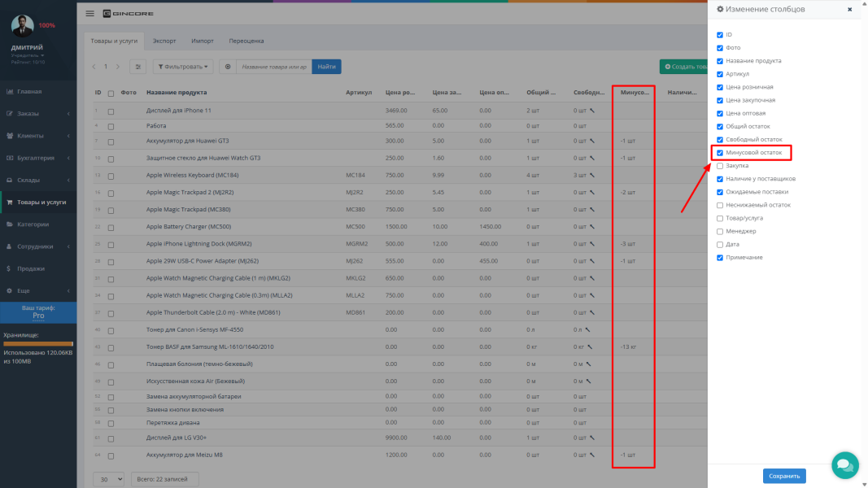Image resolution: width=868 pixels, height=488 pixels.
Task: Switch to the Импорт tab
Action: (x=203, y=41)
